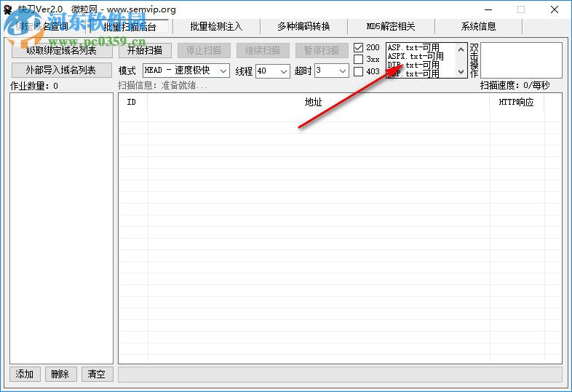Image resolution: width=572 pixels, height=392 pixels.
Task: Click down arrow of dictionary list scrollbar
Action: (461, 72)
